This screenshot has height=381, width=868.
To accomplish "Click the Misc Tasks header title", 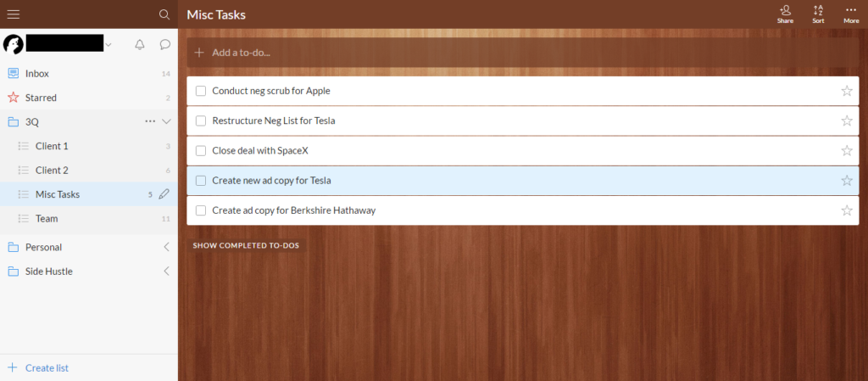I will point(216,14).
